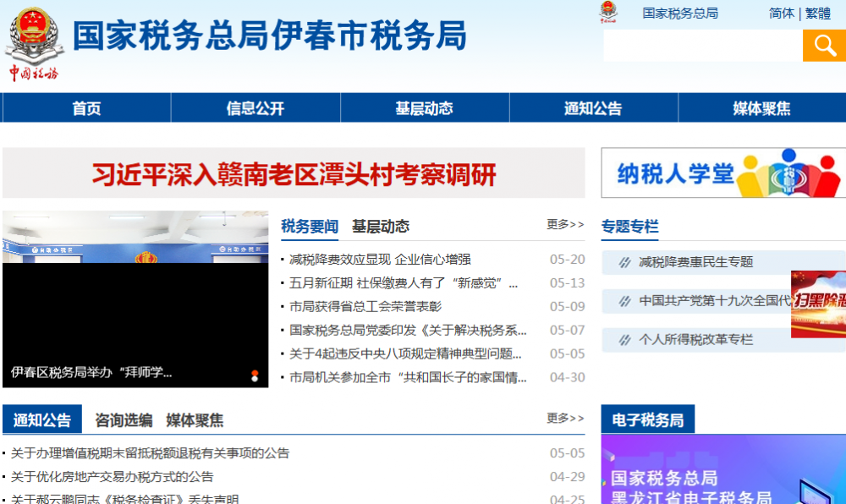Image resolution: width=846 pixels, height=504 pixels.
Task: Click inside the search input box
Action: [702, 45]
